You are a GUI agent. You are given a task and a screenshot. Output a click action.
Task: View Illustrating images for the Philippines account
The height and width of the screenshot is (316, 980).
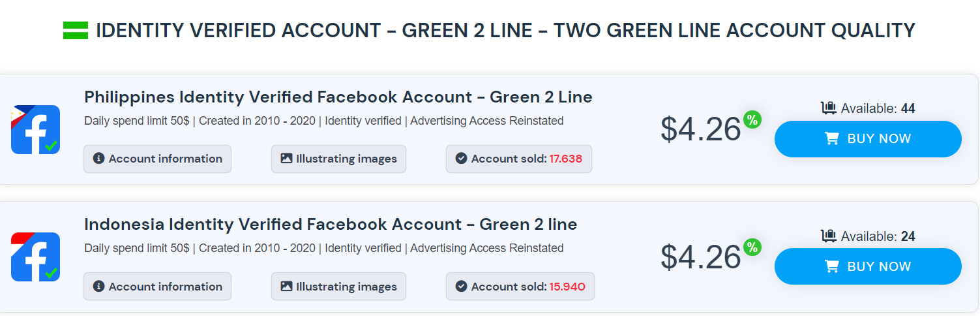tap(338, 159)
